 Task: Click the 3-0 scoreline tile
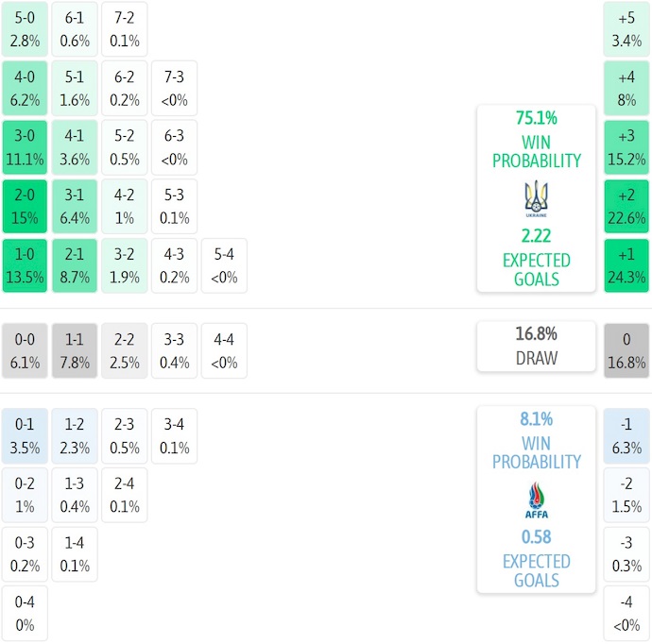(x=25, y=146)
